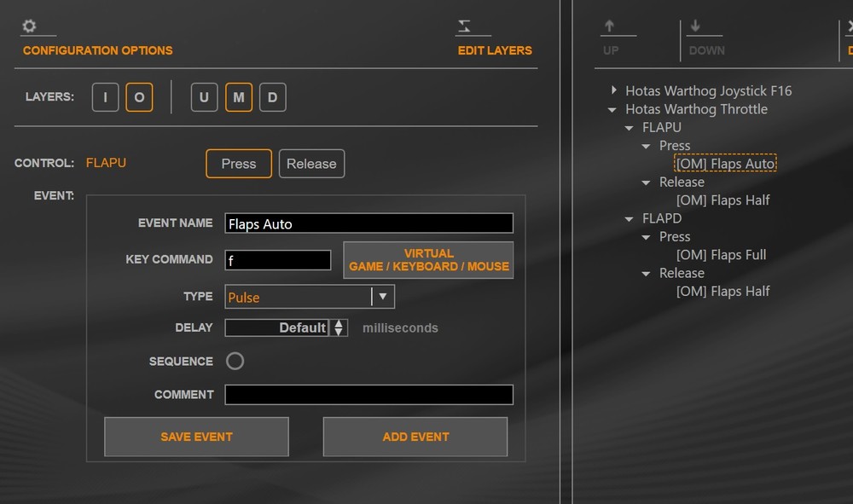Viewport: 853px width, 504px height.
Task: Click the Delay stepper arrows
Action: click(339, 327)
